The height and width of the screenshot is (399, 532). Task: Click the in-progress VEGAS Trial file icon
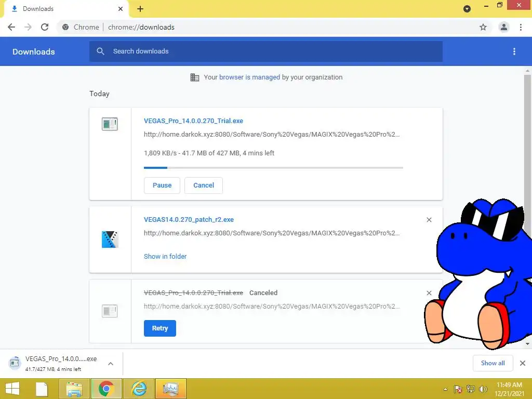tap(110, 124)
